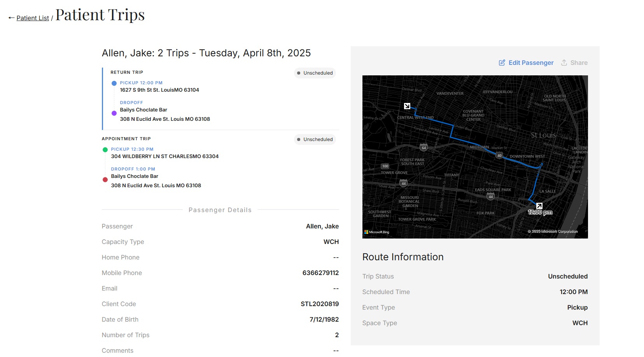Viewport: 644px width, 357px height.
Task: Click the Route Information heading
Action: [403, 257]
